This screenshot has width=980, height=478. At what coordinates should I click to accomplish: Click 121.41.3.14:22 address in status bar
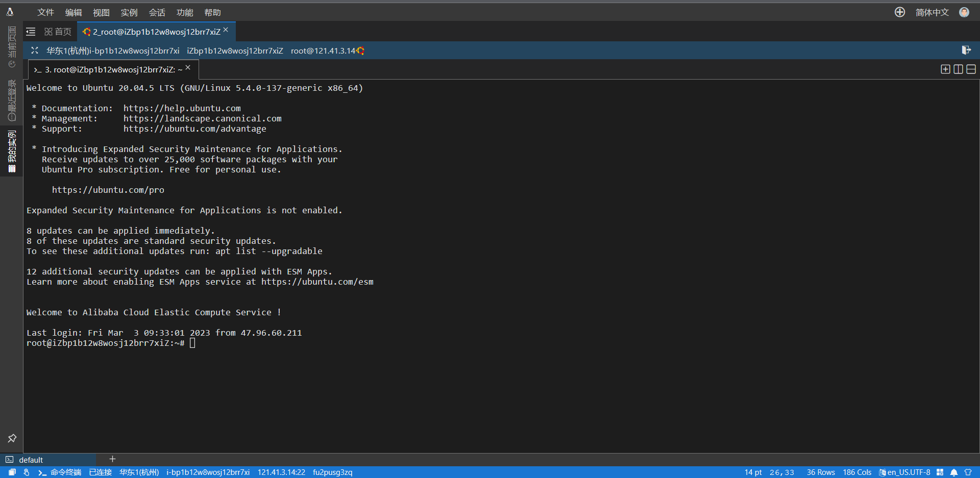click(281, 472)
